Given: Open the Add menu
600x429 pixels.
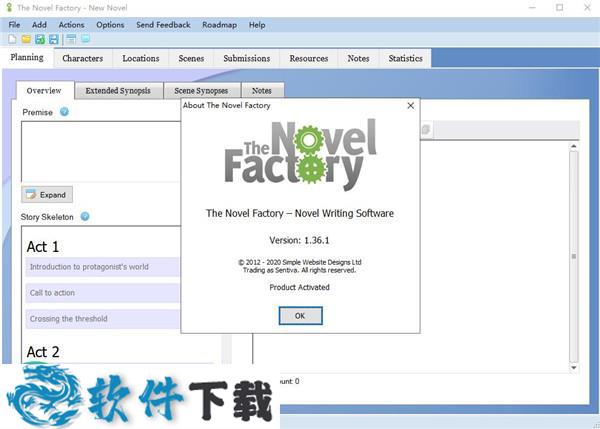Looking at the screenshot, I should click(39, 25).
